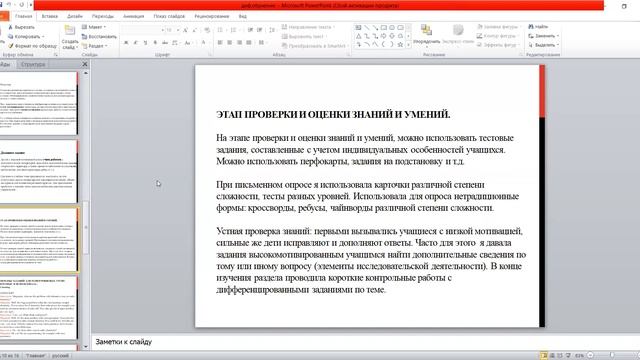The width and height of the screenshot is (640, 360).
Task: Click the Найти button
Action: click(538, 27)
